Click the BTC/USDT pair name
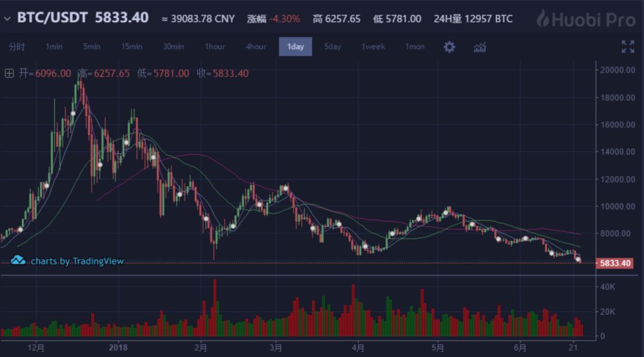Image resolution: width=644 pixels, height=357 pixels. pos(52,17)
